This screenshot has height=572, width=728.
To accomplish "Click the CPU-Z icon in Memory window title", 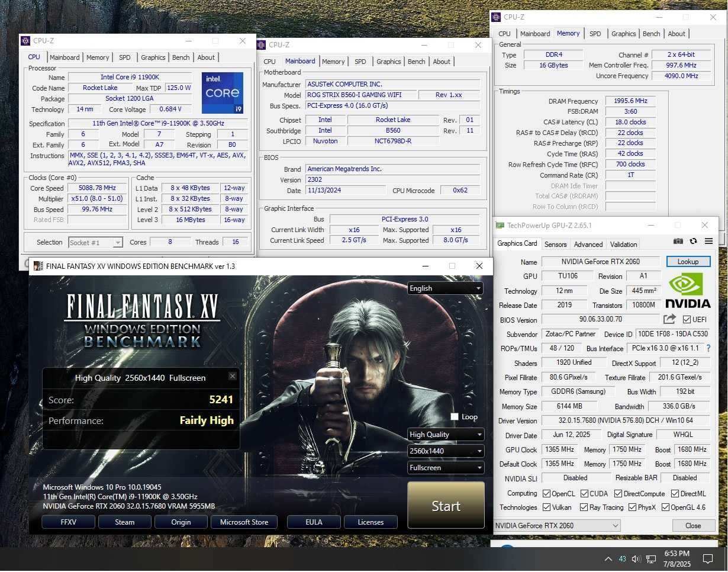I will 496,17.
